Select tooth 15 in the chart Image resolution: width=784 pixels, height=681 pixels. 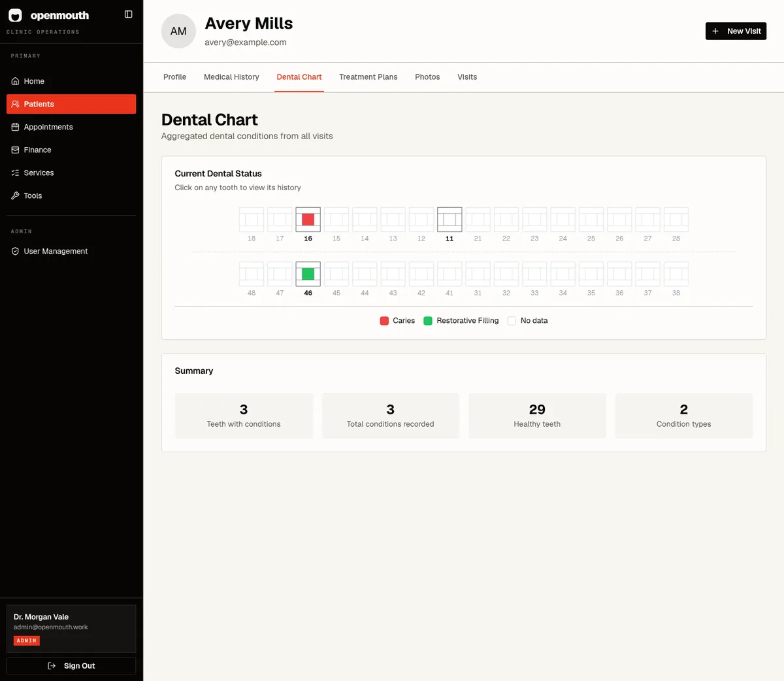coord(336,220)
